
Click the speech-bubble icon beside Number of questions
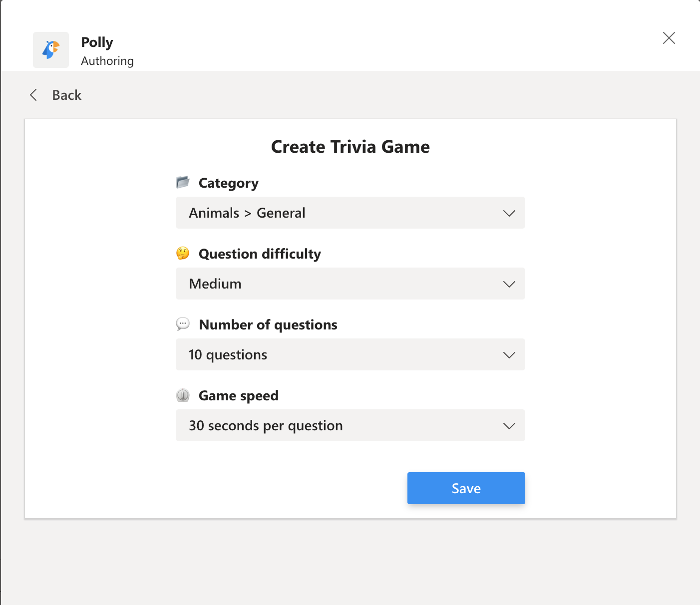click(183, 324)
